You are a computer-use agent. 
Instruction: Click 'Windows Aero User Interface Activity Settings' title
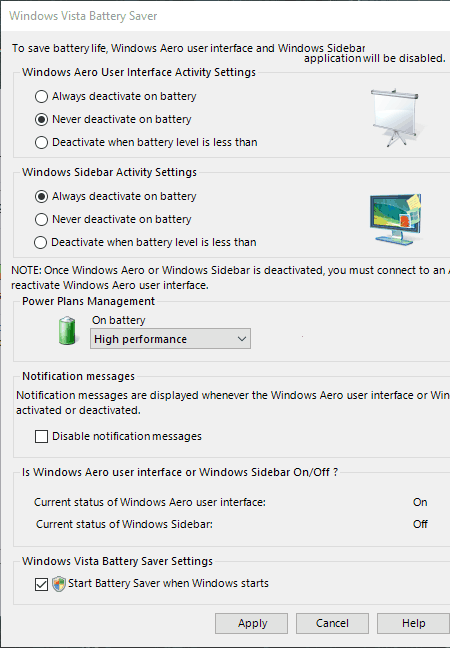pos(139,72)
